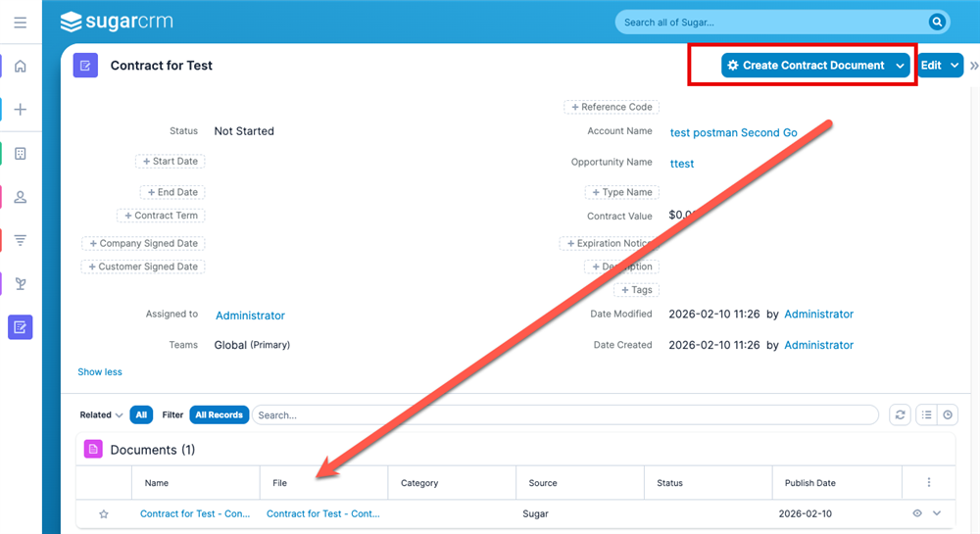
Task: Click Show less to collapse fields
Action: coord(100,372)
